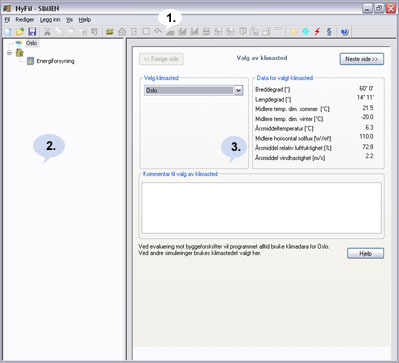Select Energiforsyning tree item
The width and height of the screenshot is (399, 363).
55,61
